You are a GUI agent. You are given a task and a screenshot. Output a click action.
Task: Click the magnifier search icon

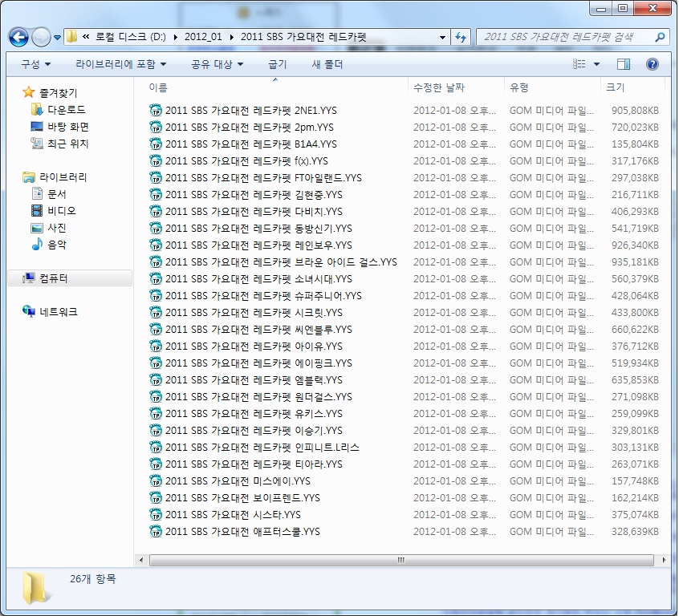point(660,37)
